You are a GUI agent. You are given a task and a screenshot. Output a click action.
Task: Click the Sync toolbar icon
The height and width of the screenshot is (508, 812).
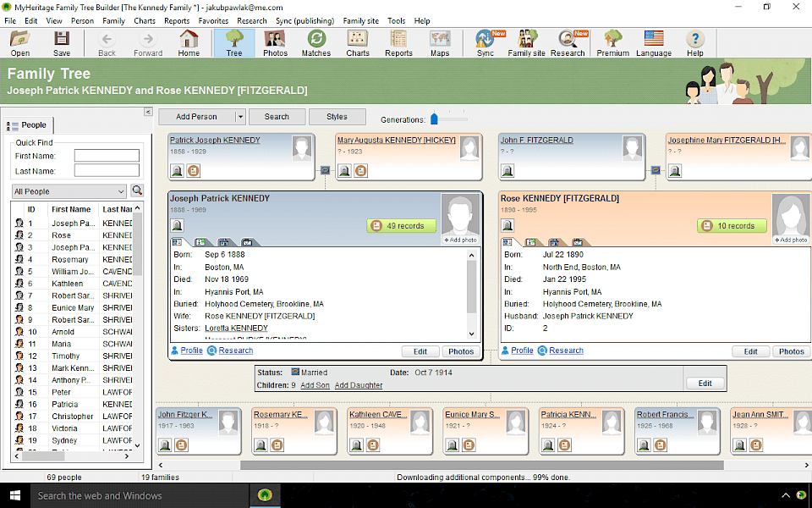coord(486,43)
